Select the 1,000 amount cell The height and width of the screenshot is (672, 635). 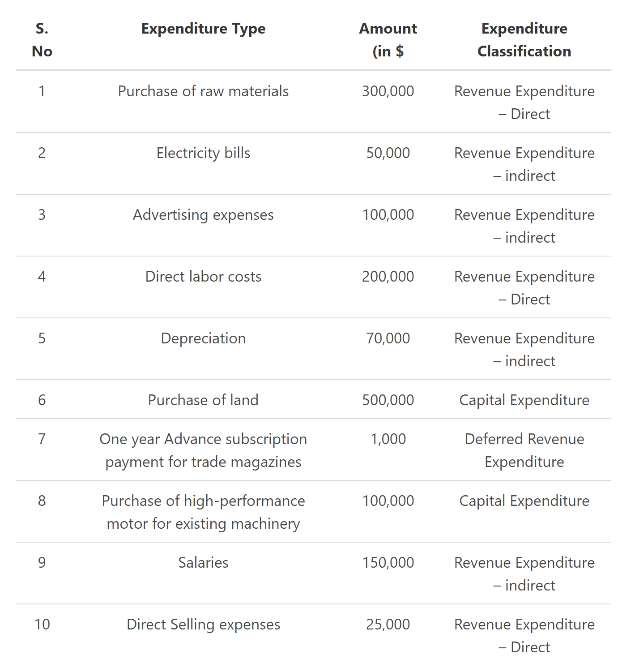[388, 439]
